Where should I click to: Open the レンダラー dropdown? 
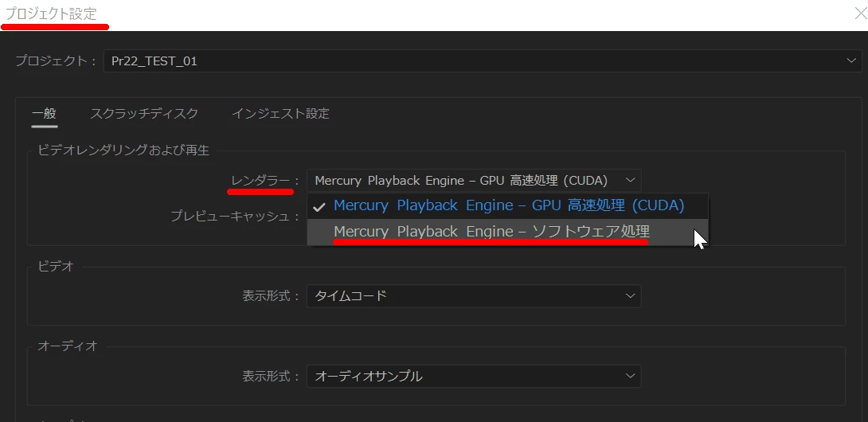point(474,181)
